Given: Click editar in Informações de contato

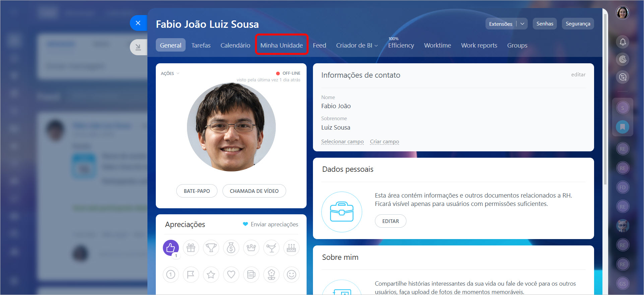Looking at the screenshot, I should pos(578,75).
